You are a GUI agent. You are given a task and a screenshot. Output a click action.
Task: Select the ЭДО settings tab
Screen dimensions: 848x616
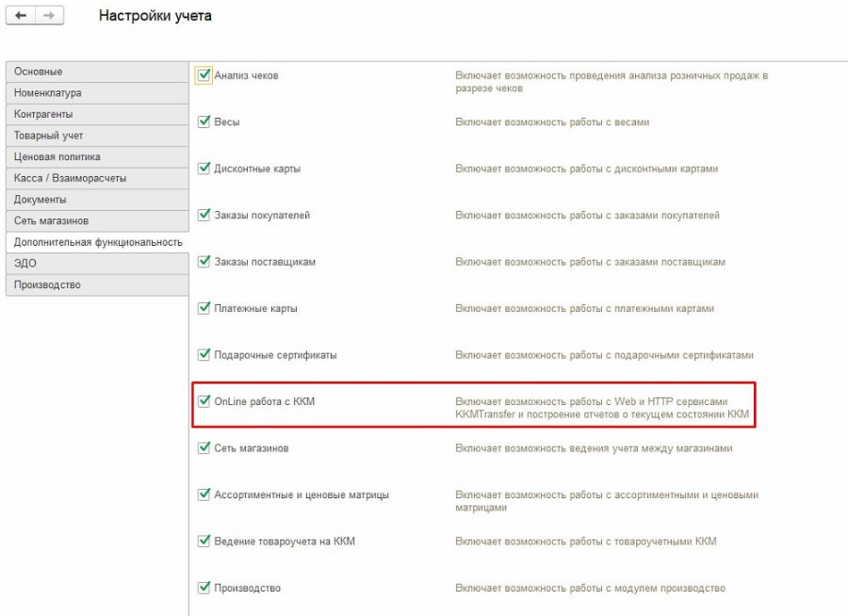[x=97, y=264]
